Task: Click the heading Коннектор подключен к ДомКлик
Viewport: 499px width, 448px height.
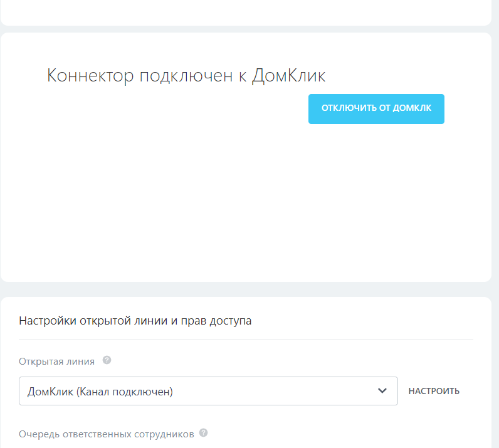Action: tap(186, 76)
